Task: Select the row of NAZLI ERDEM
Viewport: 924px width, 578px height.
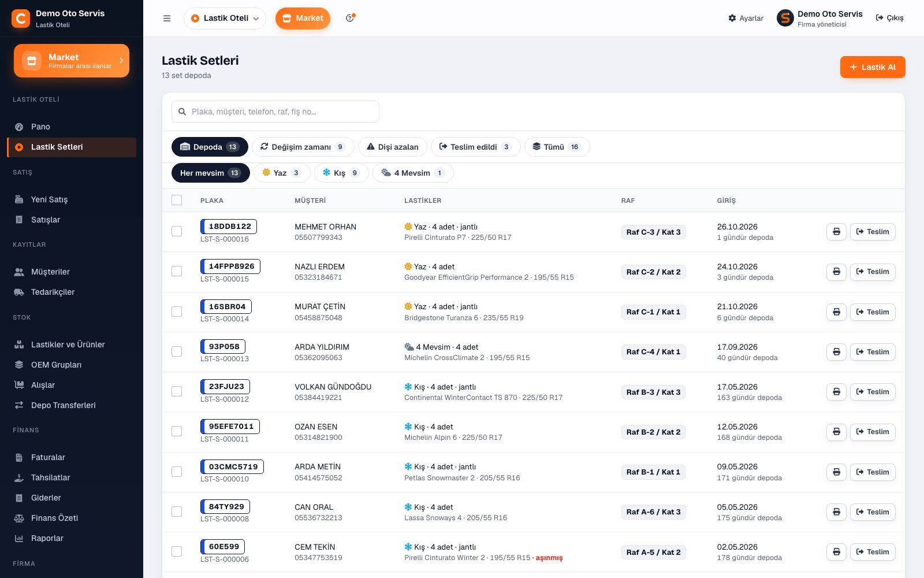Action: pyautogui.click(x=177, y=271)
